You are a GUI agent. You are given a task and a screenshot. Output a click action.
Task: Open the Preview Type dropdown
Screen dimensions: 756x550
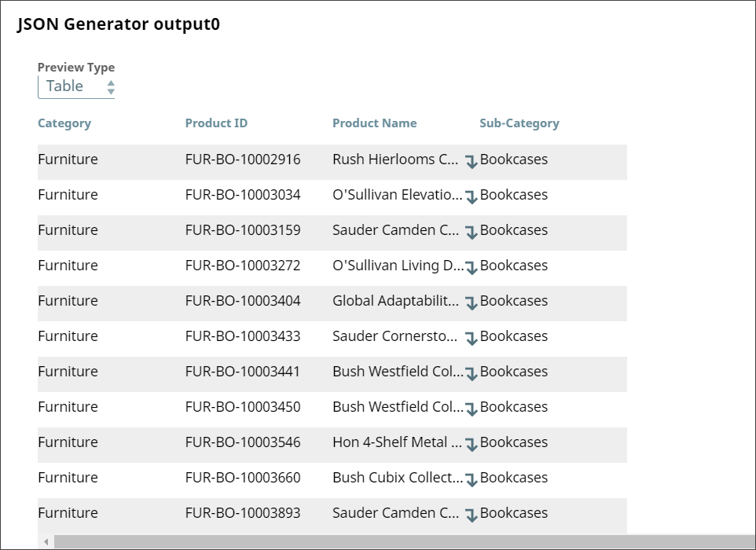pyautogui.click(x=71, y=86)
